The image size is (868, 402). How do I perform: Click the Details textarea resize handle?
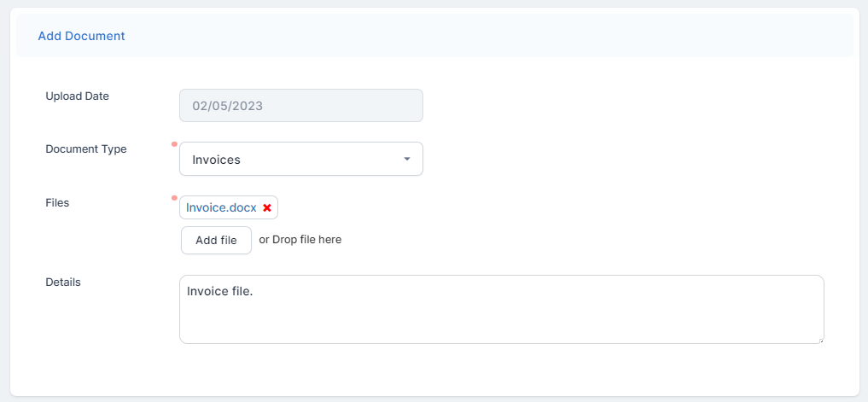coord(821,341)
